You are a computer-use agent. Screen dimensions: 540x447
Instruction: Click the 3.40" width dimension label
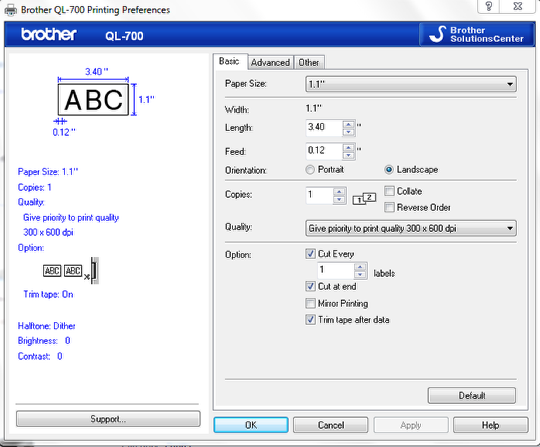[x=97, y=72]
